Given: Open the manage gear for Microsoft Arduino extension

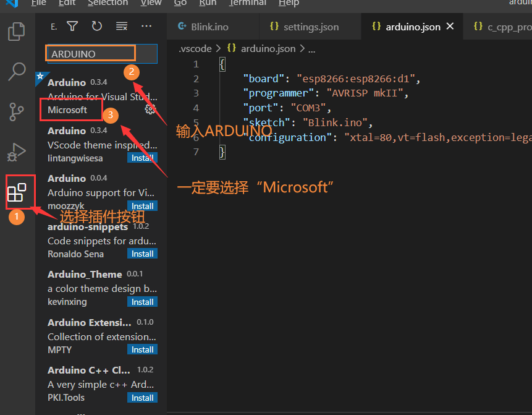Looking at the screenshot, I should coord(150,109).
